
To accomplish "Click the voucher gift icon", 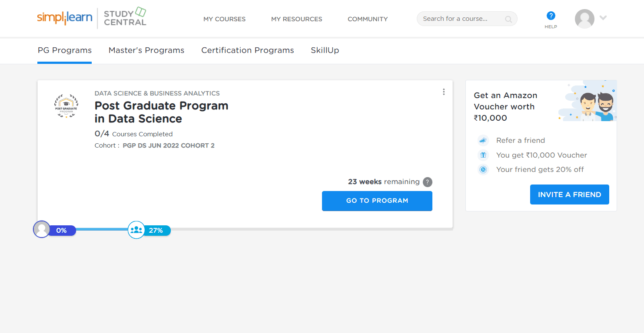I will (483, 155).
